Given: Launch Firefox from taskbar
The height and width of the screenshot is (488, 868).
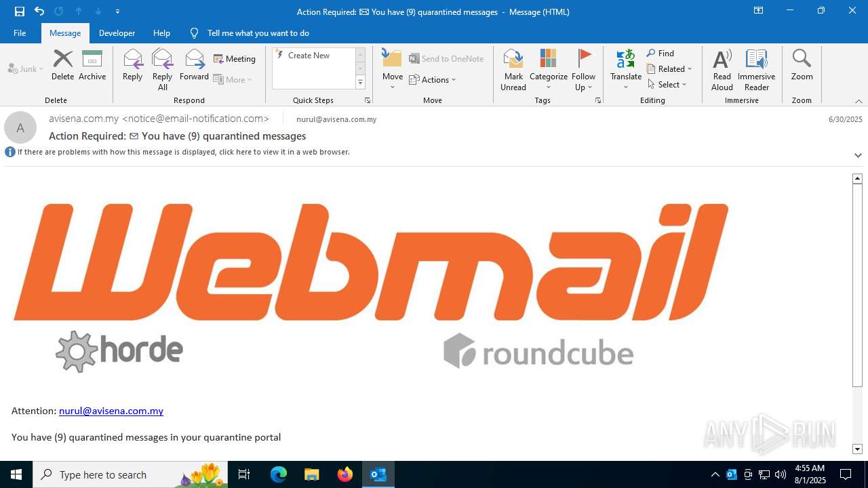Looking at the screenshot, I should [345, 474].
